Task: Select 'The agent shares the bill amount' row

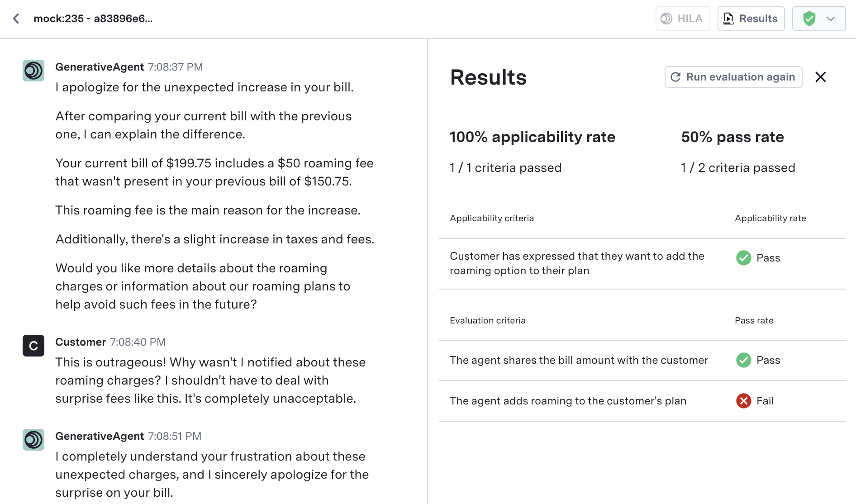Action: (578, 360)
